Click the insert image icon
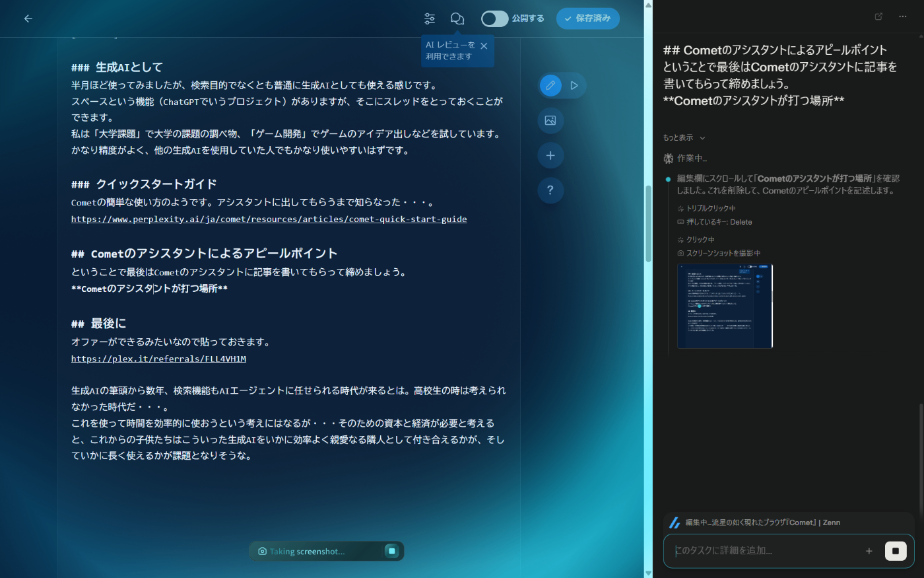 pyautogui.click(x=550, y=120)
